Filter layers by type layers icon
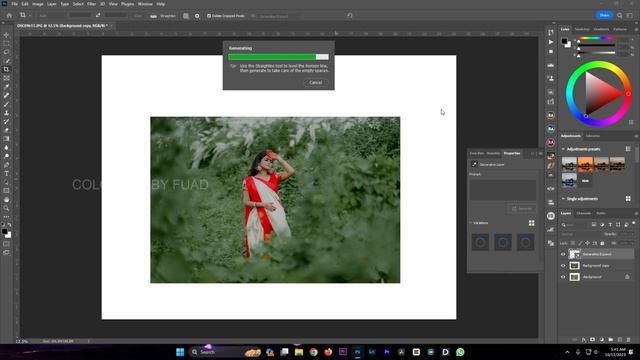 (x=610, y=225)
